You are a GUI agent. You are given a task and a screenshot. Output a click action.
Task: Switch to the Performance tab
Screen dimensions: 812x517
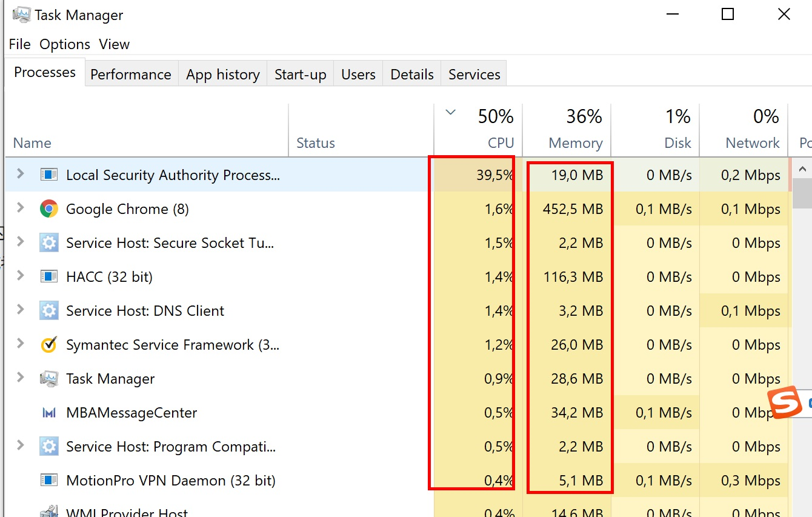pyautogui.click(x=131, y=75)
